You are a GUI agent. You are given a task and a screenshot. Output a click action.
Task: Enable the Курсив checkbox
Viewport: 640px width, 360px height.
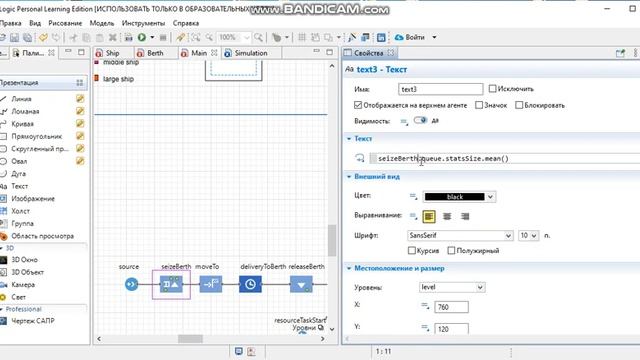pyautogui.click(x=411, y=250)
